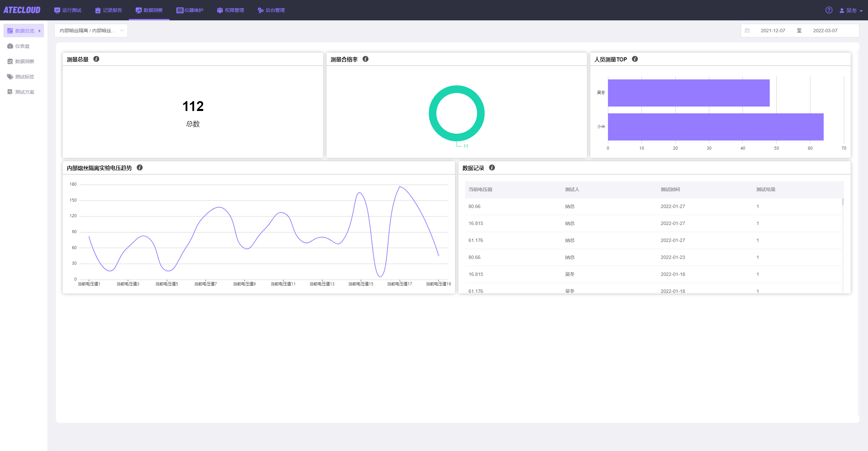Click start date field 2021-12-07
Screen dimensions: 868x451
pyautogui.click(x=773, y=31)
